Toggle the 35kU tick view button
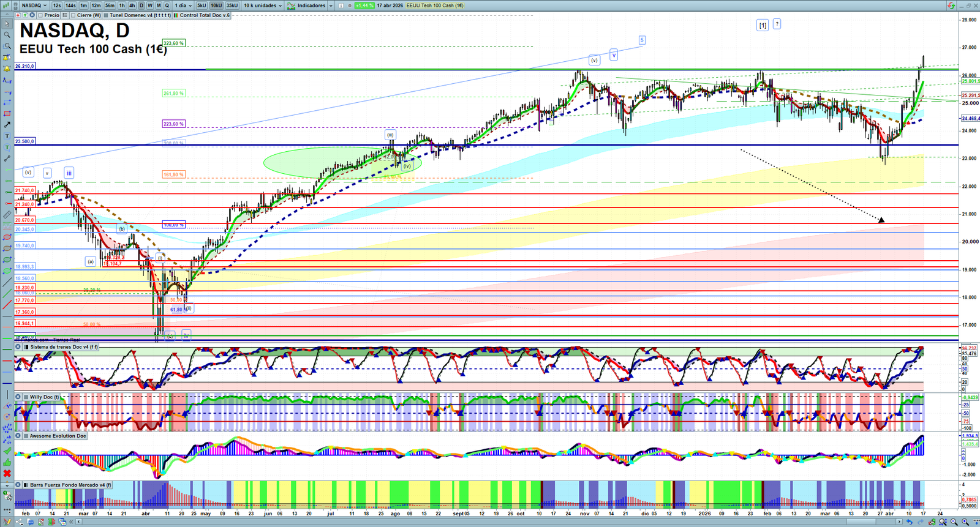The width and height of the screenshot is (980, 527). click(232, 6)
